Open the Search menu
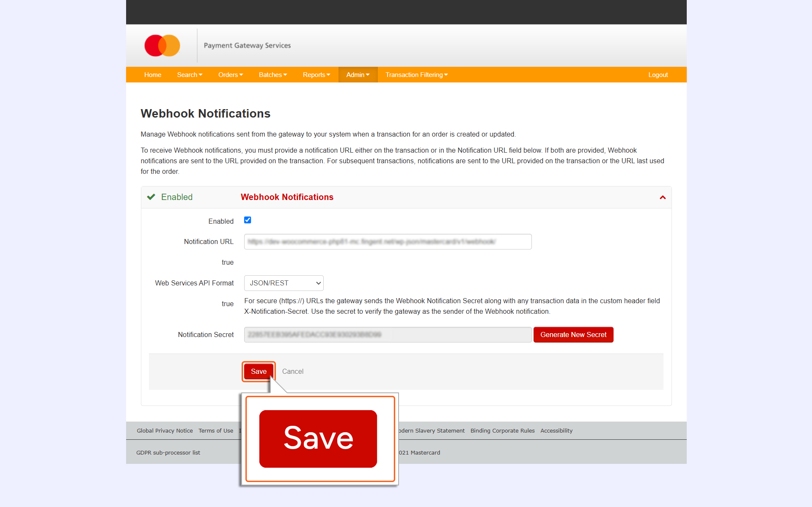The width and height of the screenshot is (812, 507). point(190,75)
